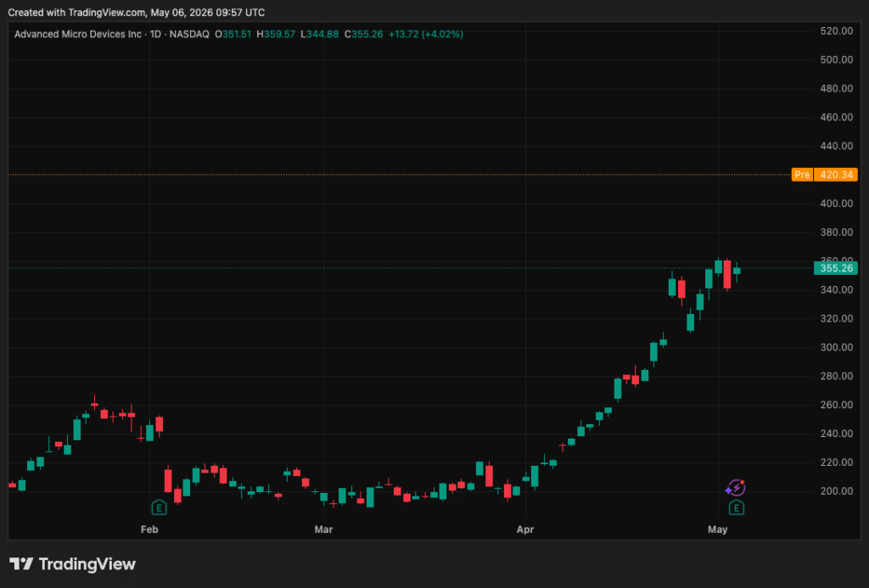Click the May label on time axis
This screenshot has height=588, width=869.
pos(718,529)
